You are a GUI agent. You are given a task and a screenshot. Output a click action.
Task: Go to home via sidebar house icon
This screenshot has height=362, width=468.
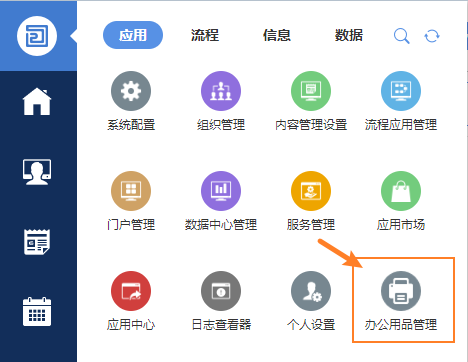point(37,101)
